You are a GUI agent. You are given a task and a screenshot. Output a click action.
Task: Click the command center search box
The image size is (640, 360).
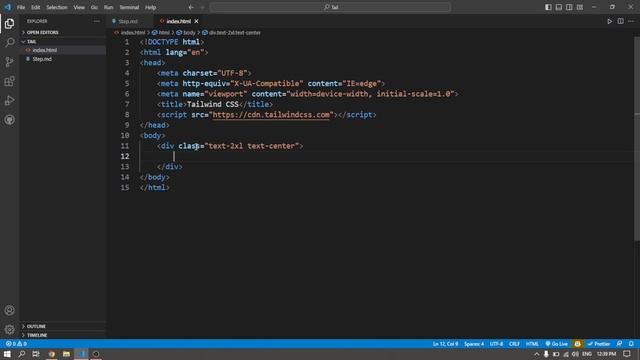pyautogui.click(x=330, y=7)
